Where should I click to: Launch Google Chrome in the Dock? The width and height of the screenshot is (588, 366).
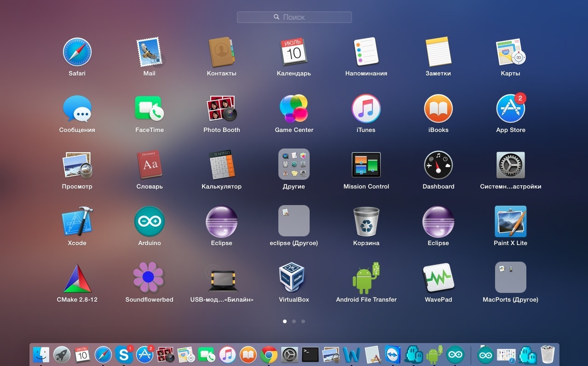[x=269, y=355]
